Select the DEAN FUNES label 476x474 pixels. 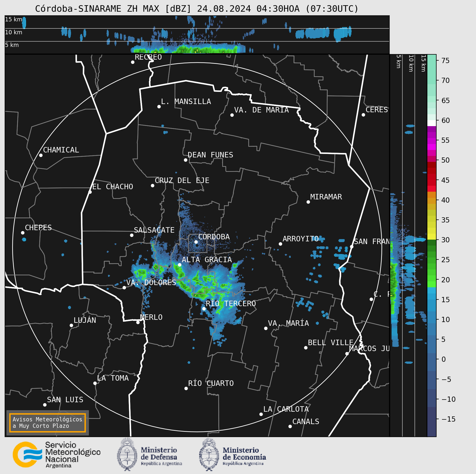(x=211, y=155)
